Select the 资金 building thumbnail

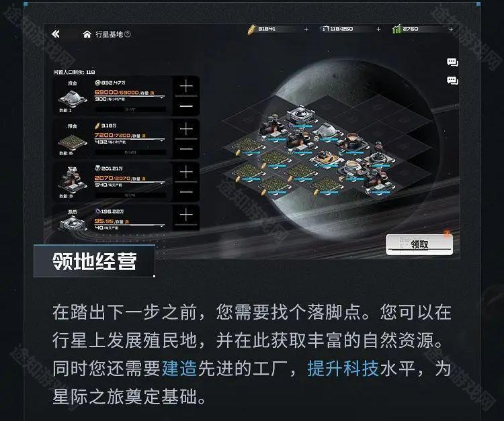[73, 97]
